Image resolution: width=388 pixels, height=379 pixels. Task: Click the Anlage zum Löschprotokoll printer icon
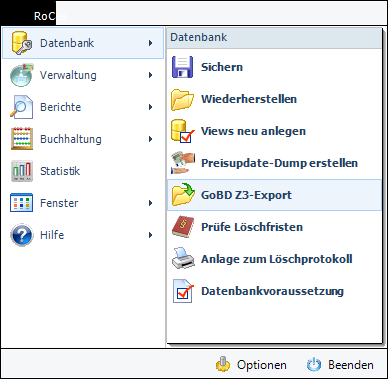coord(182,259)
